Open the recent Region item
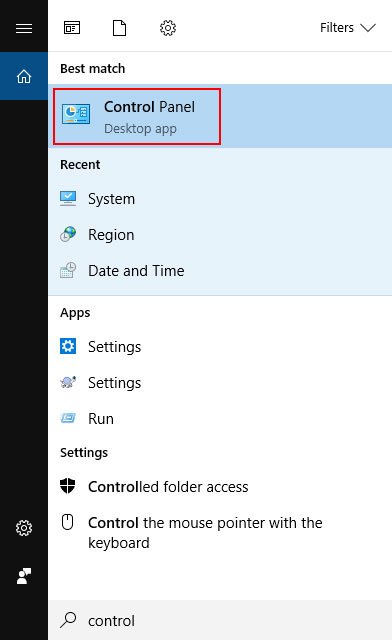The image size is (392, 640). [220, 235]
